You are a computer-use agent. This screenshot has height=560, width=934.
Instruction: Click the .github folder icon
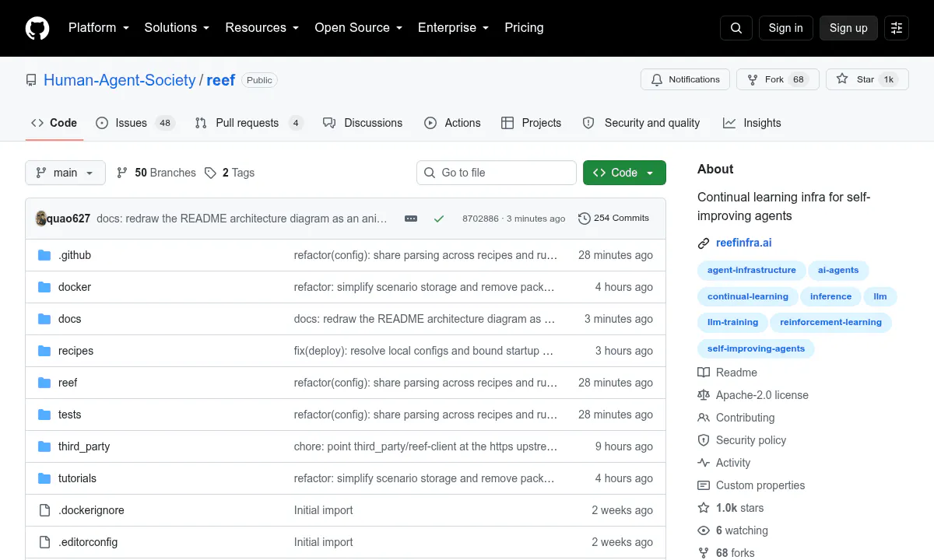tap(44, 255)
